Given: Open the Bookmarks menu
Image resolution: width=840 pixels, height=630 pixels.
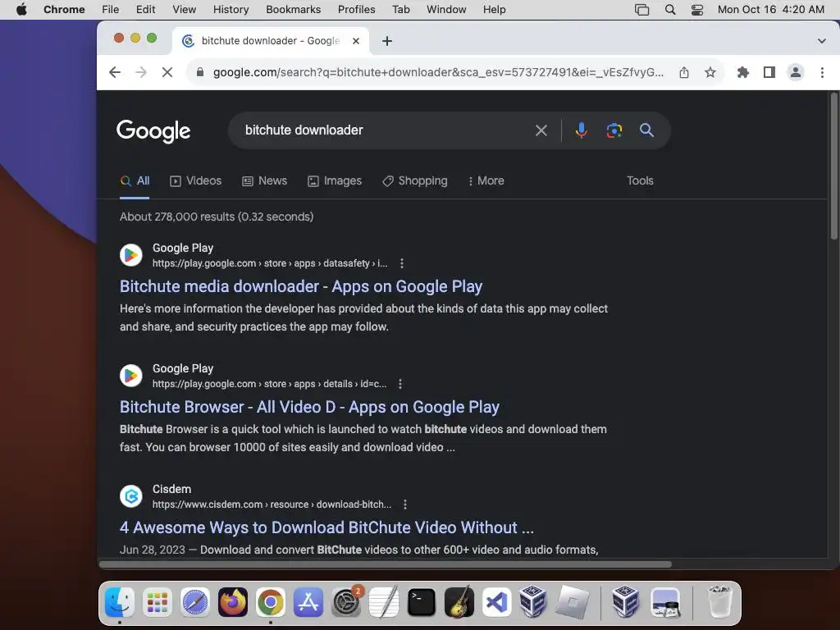Looking at the screenshot, I should click(293, 10).
